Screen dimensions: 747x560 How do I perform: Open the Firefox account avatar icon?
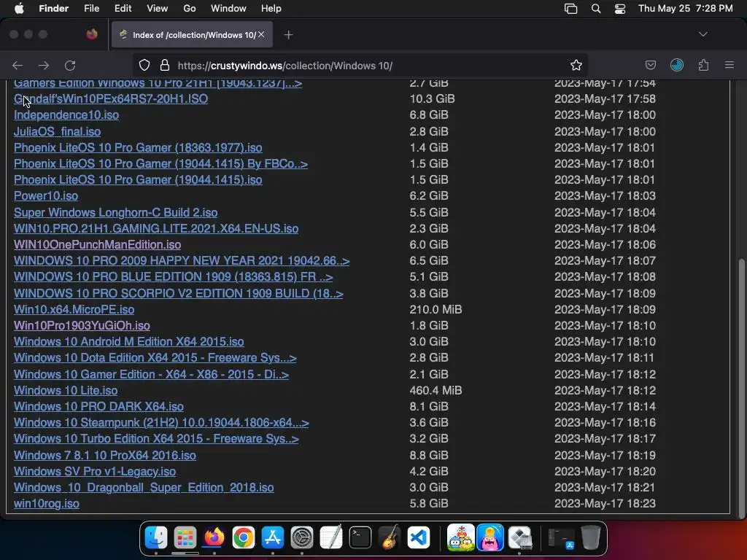tap(676, 65)
